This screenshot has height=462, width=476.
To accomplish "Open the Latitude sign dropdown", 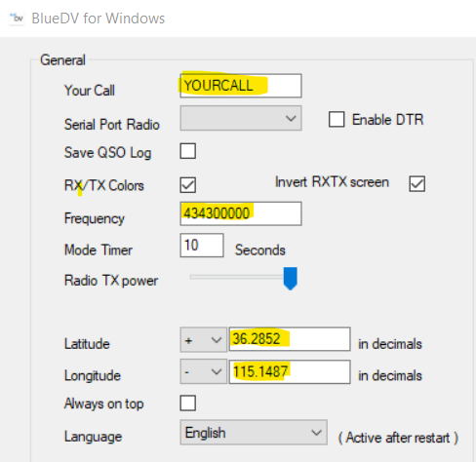I will tap(204, 340).
